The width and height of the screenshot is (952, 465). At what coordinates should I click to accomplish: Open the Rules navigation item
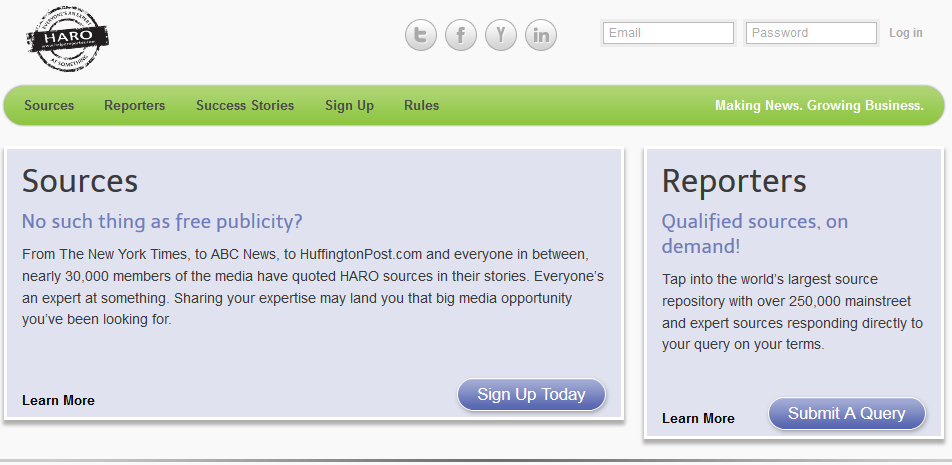tap(421, 105)
